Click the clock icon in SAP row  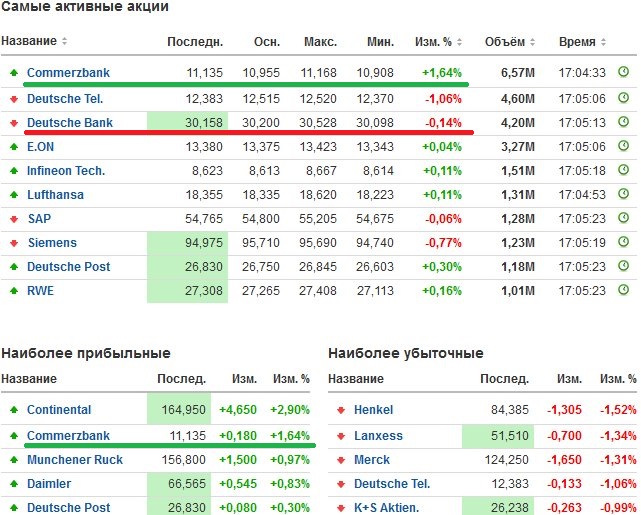(623, 218)
